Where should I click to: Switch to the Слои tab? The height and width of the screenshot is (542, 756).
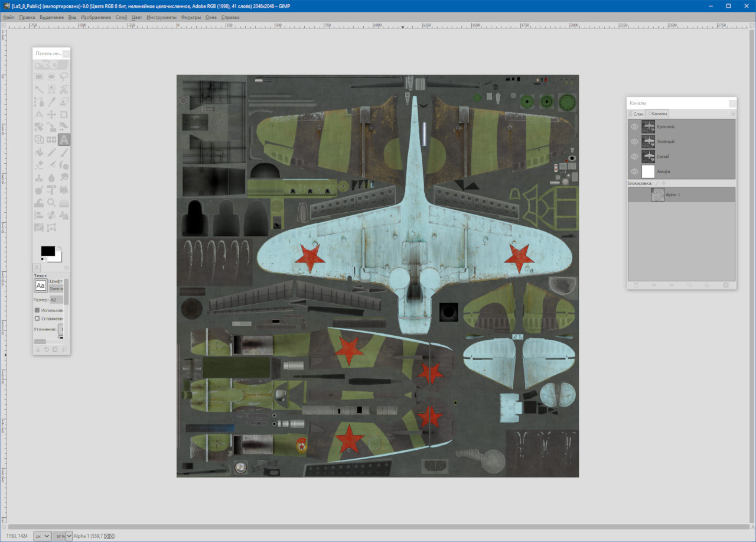coord(637,114)
